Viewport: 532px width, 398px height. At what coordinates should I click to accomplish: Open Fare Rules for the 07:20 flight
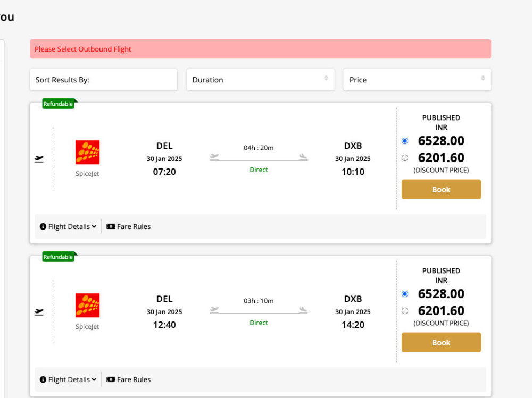point(129,226)
